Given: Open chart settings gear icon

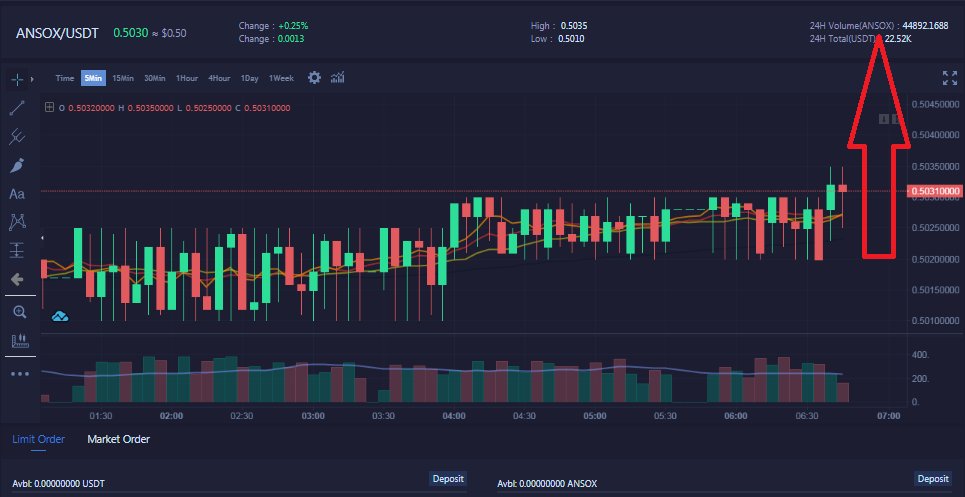Looking at the screenshot, I should (314, 78).
